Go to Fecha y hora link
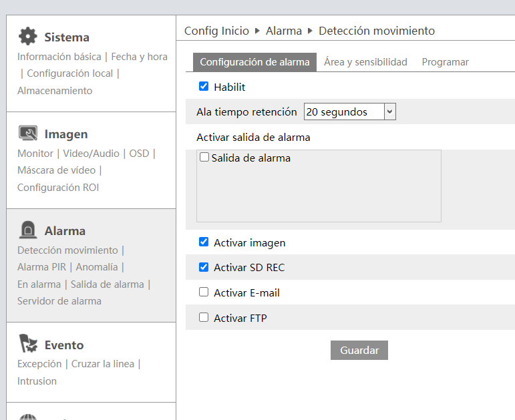 [139, 57]
